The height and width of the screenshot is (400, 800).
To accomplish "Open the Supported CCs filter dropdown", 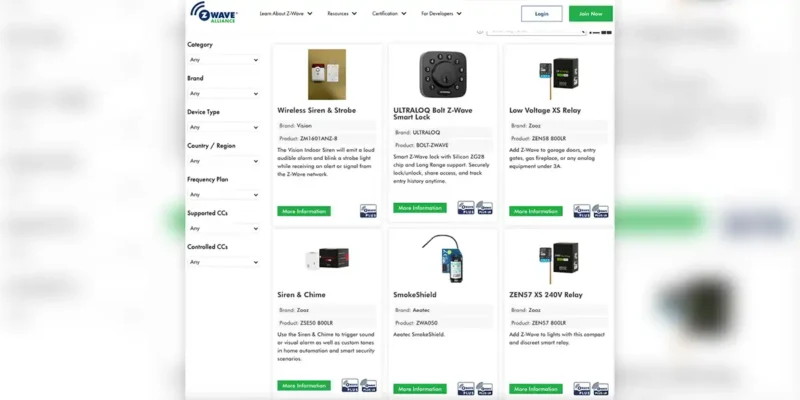I will (x=223, y=228).
